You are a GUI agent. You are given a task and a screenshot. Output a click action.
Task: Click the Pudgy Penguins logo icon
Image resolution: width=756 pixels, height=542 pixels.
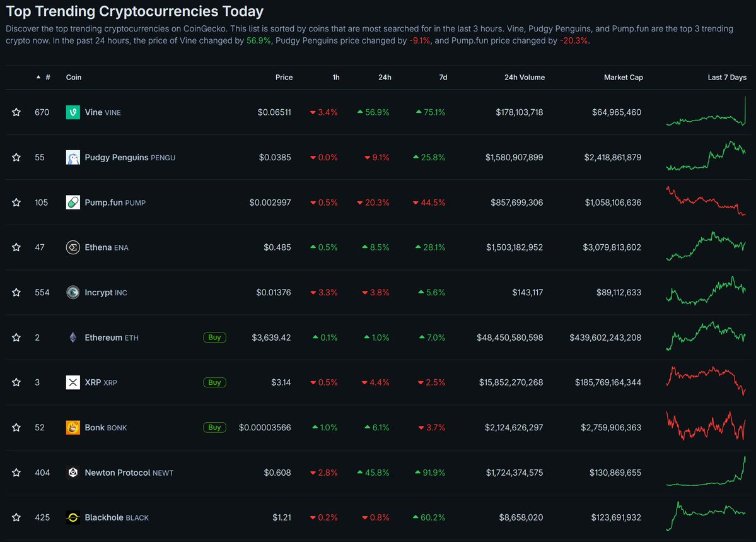click(73, 157)
